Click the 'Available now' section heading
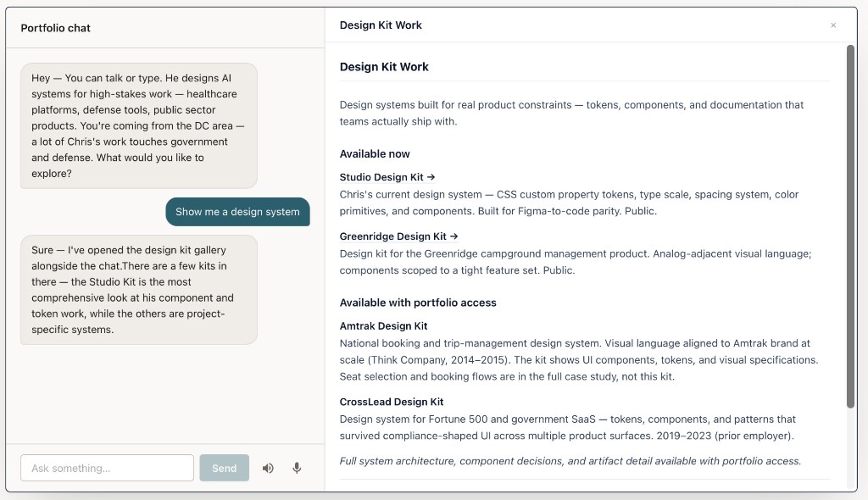Screen dimensions: 868x500 click(x=375, y=154)
